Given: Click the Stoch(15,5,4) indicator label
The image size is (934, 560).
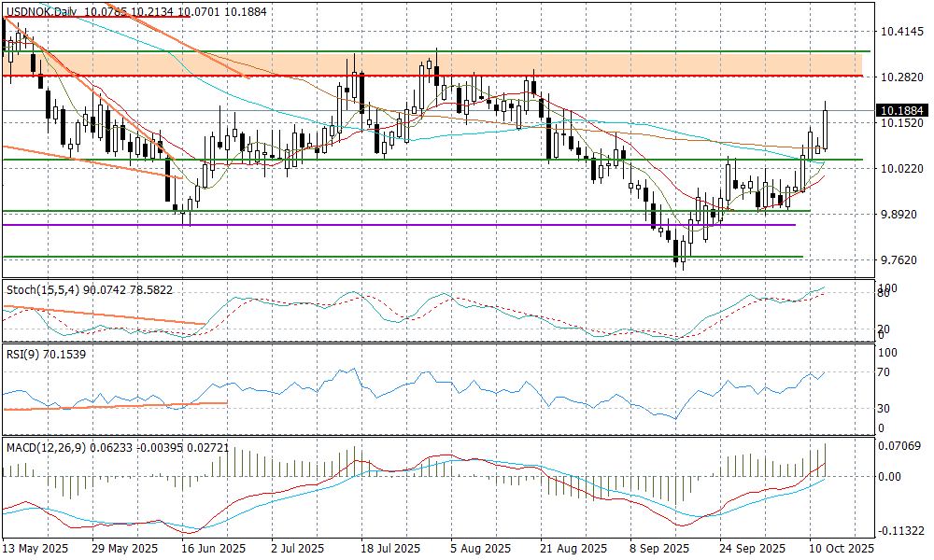Looking at the screenshot, I should [37, 289].
